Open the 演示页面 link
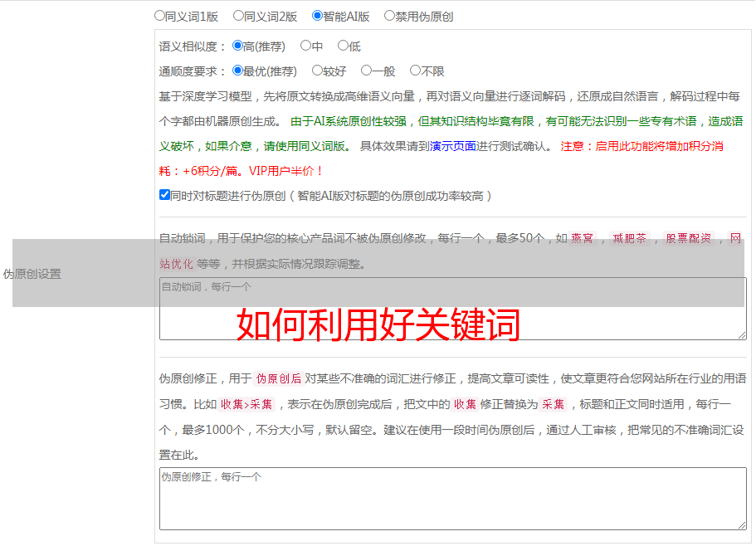Image resolution: width=756 pixels, height=546 pixels. pos(453,146)
